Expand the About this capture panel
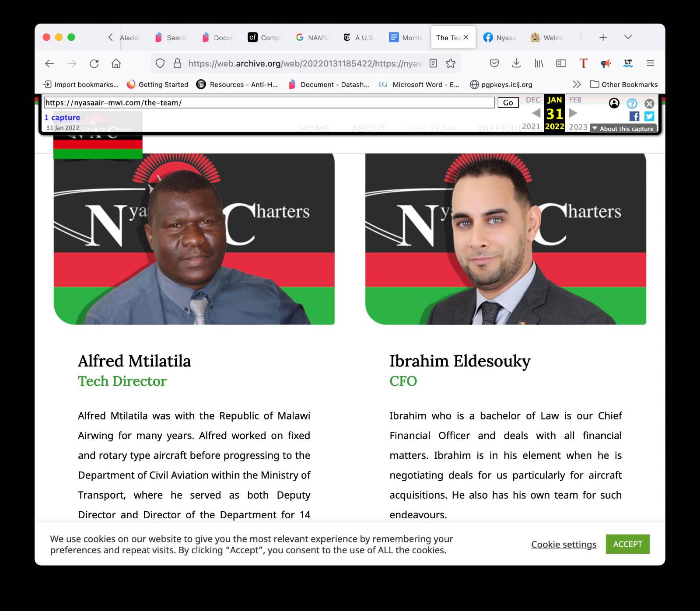The width and height of the screenshot is (700, 611). coord(623,129)
